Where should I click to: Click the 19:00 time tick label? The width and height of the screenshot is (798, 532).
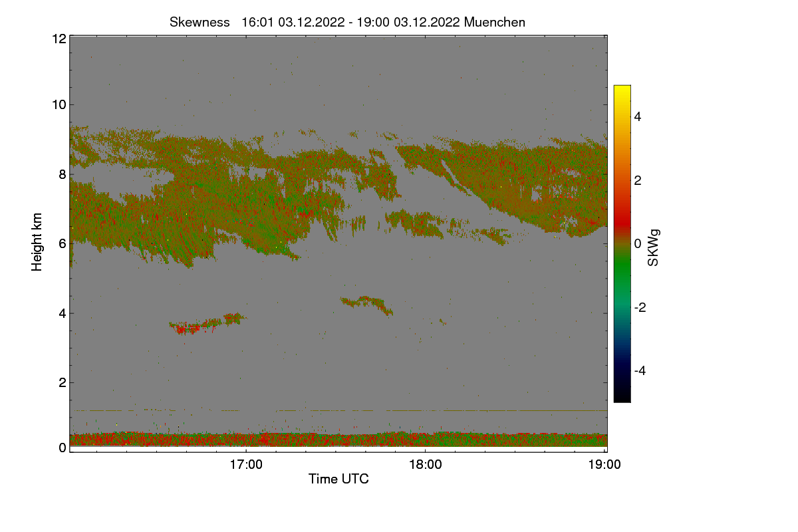click(x=604, y=465)
